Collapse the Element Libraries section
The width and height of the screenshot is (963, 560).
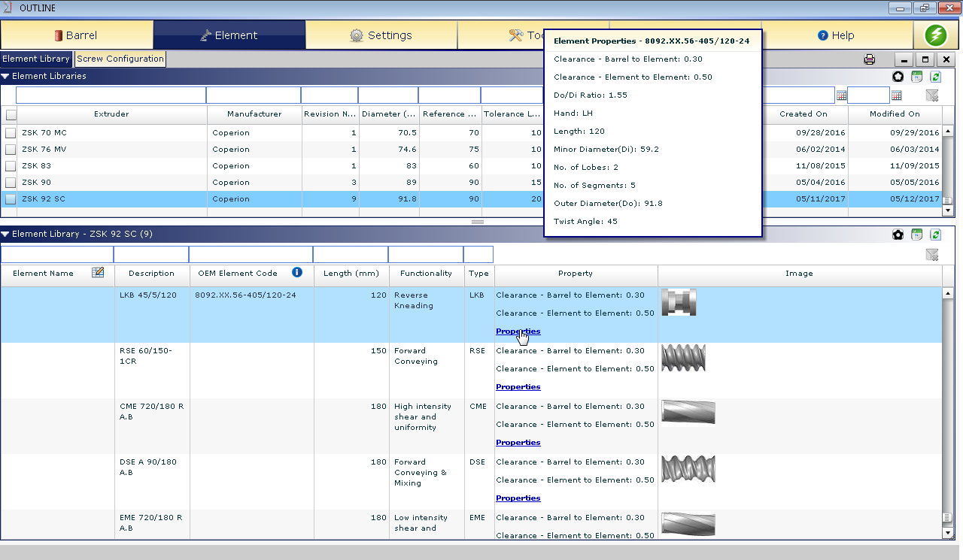(x=5, y=76)
